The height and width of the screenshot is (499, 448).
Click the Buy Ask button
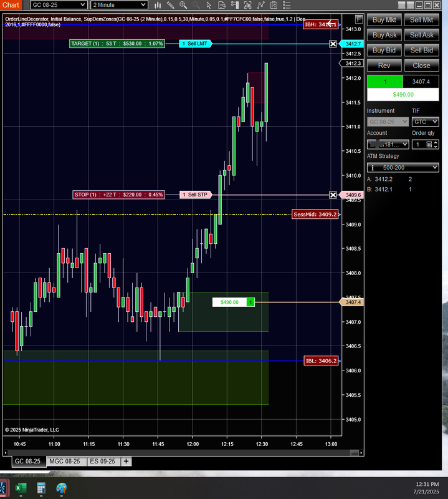384,35
